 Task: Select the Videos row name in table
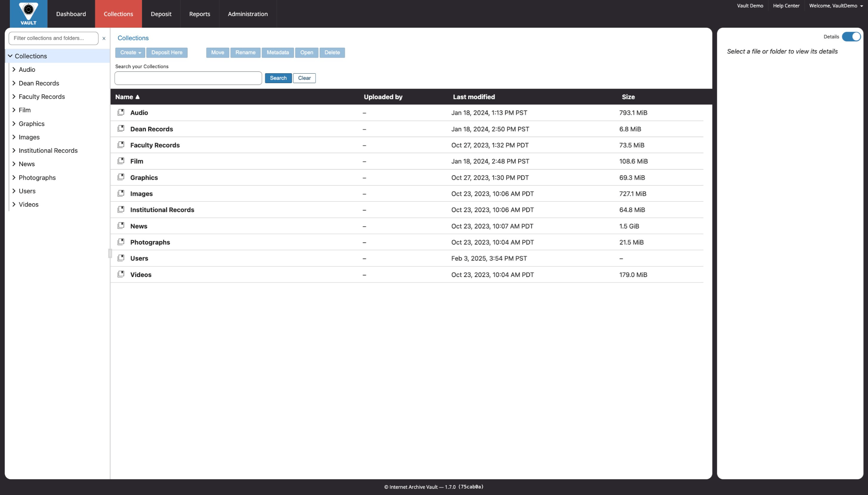141,274
